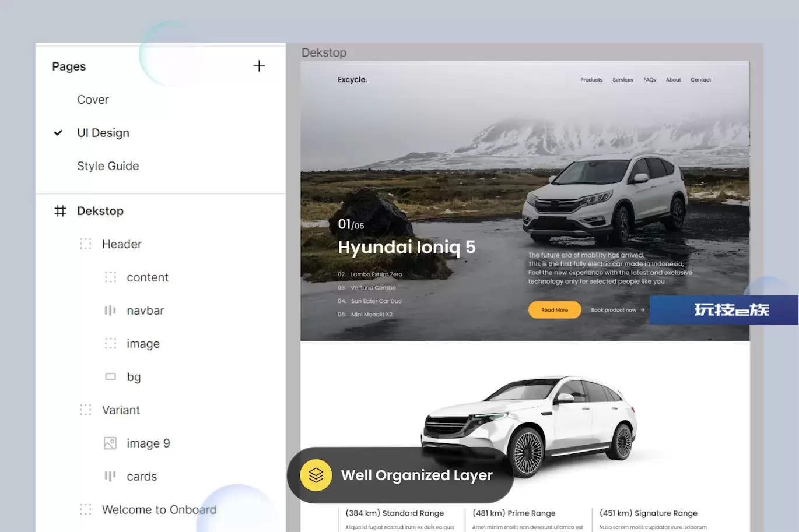The height and width of the screenshot is (532, 799).
Task: Click the Pages panel heading
Action: 69,66
